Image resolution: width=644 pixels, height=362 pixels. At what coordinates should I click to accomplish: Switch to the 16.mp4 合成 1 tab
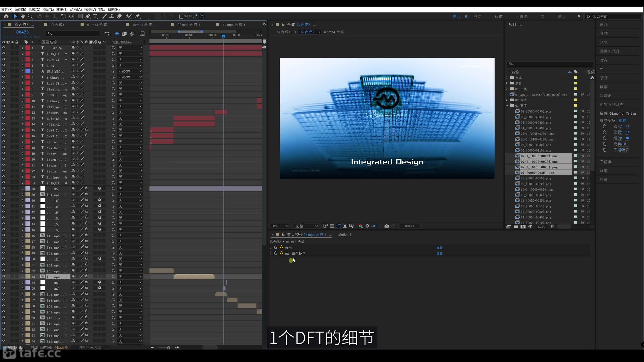pos(143,24)
